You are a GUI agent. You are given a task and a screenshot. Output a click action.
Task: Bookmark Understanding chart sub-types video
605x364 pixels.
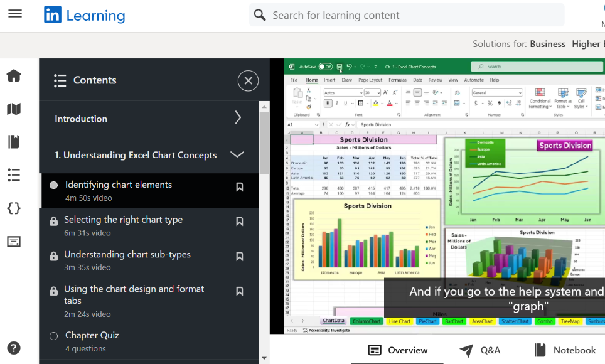(x=240, y=257)
